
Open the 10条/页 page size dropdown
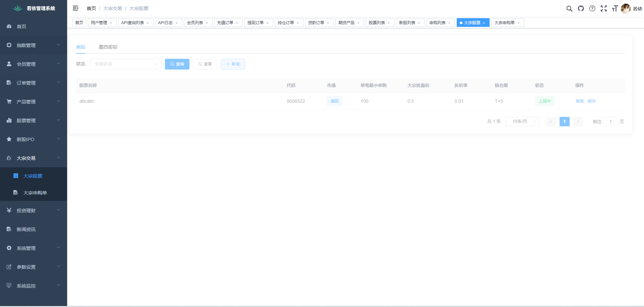click(x=523, y=122)
